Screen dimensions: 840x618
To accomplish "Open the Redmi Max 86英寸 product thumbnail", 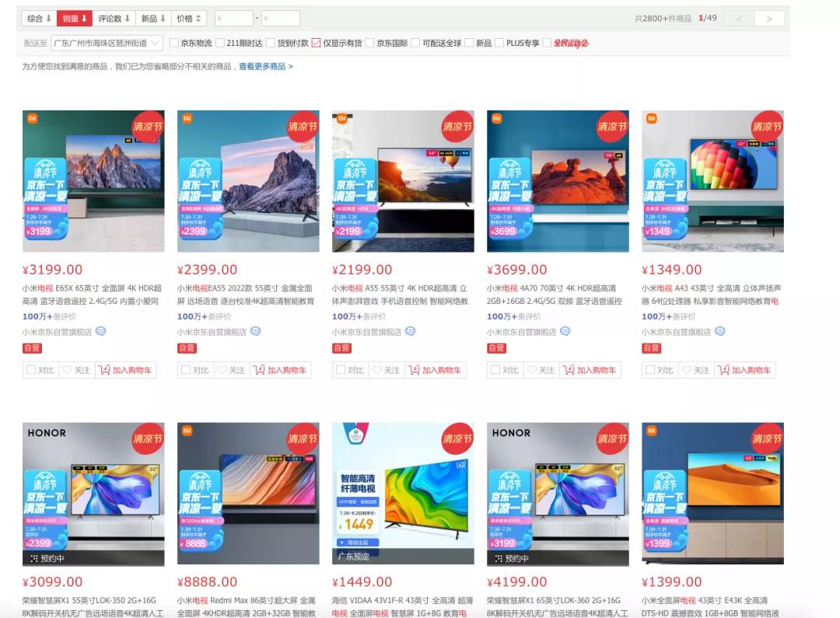I will 248,493.
